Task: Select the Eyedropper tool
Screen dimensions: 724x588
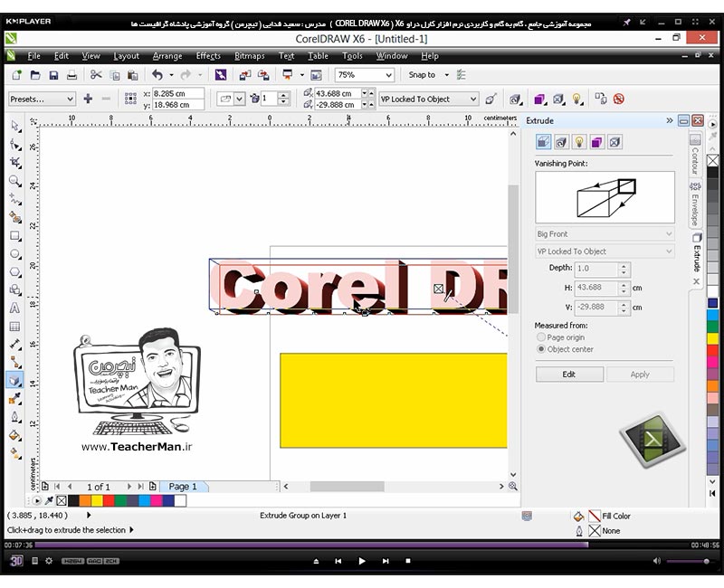Action: pyautogui.click(x=15, y=399)
